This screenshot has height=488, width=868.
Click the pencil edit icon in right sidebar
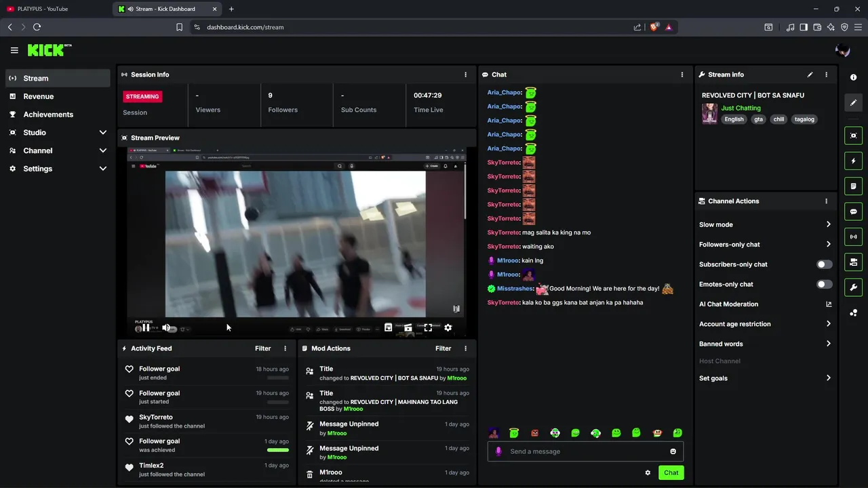854,102
